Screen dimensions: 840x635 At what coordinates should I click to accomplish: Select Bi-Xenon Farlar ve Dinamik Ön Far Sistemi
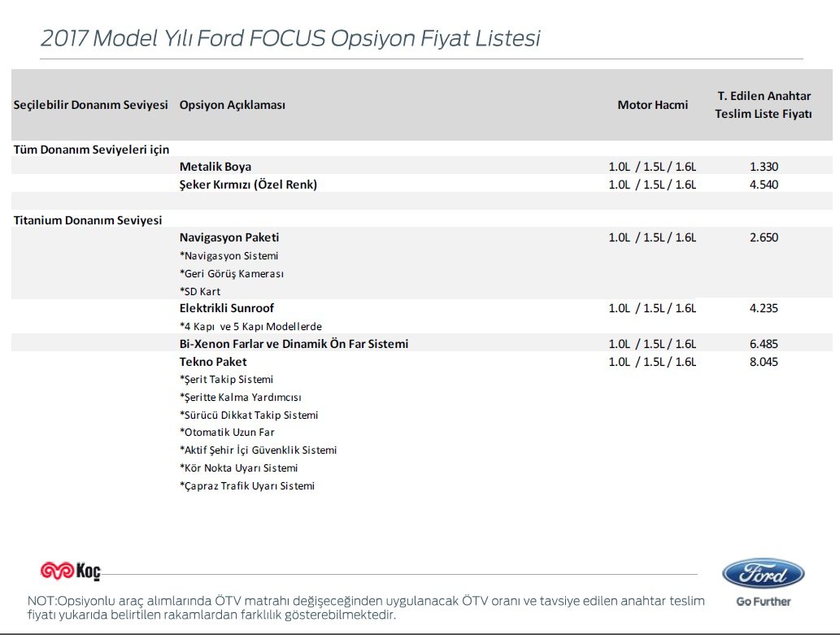294,344
